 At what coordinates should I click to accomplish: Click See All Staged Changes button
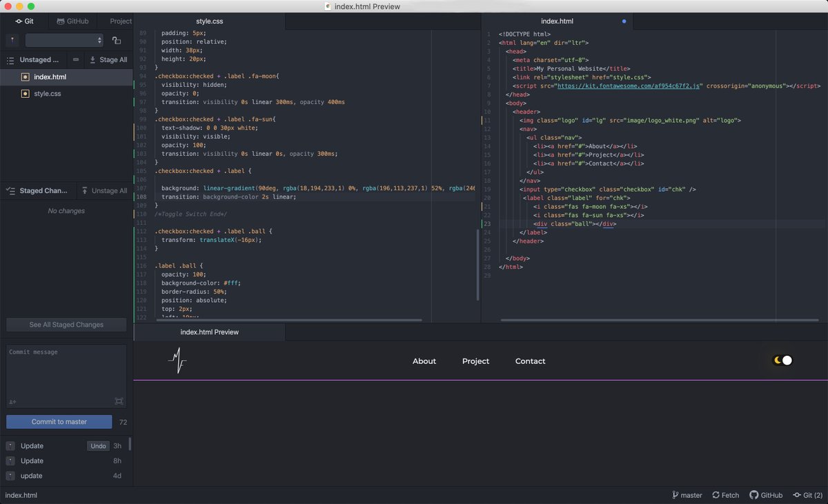66,325
